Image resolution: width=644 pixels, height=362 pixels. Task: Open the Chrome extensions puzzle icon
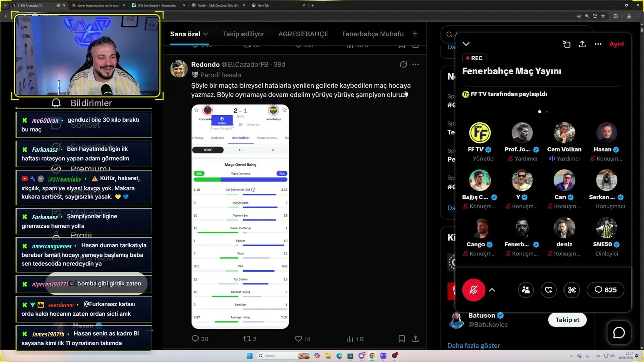615,16
